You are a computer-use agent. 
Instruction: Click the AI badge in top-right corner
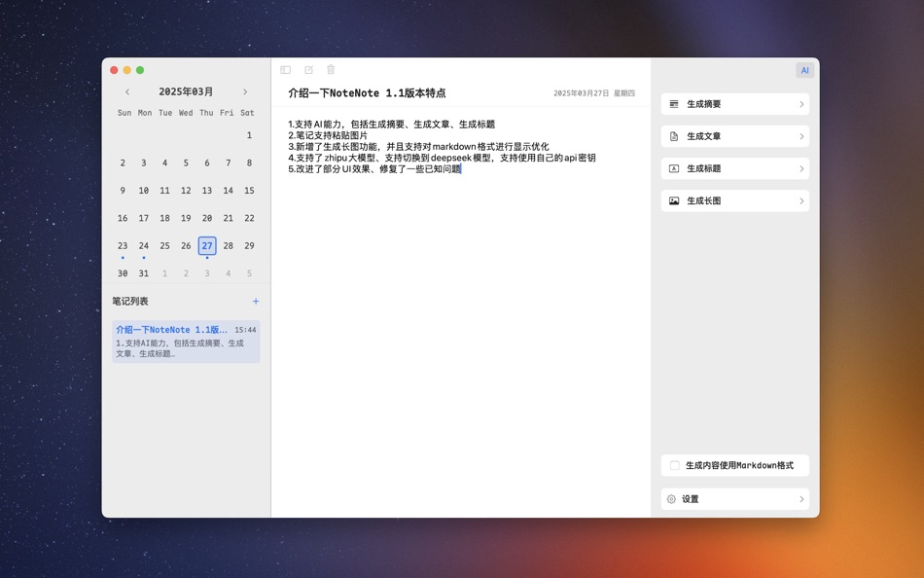pyautogui.click(x=805, y=69)
